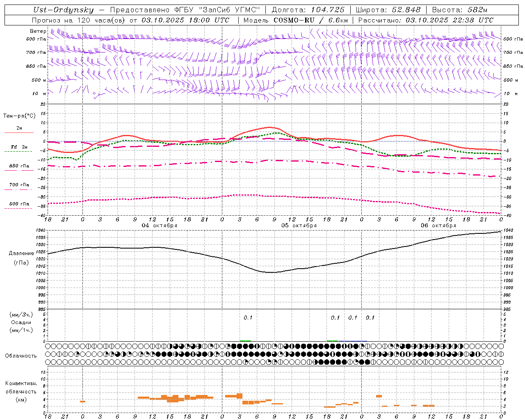Click the Td 2м legend label
The width and height of the screenshot is (525, 420).
pyautogui.click(x=19, y=147)
